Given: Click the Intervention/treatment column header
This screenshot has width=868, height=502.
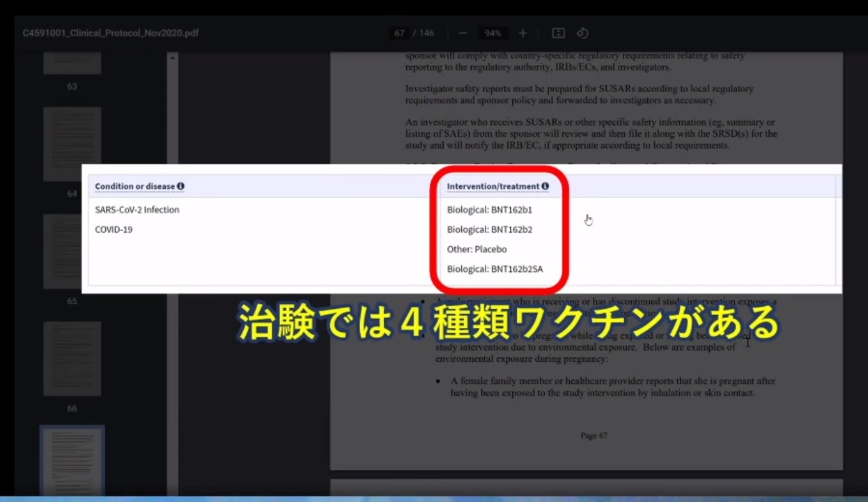Looking at the screenshot, I should (497, 186).
